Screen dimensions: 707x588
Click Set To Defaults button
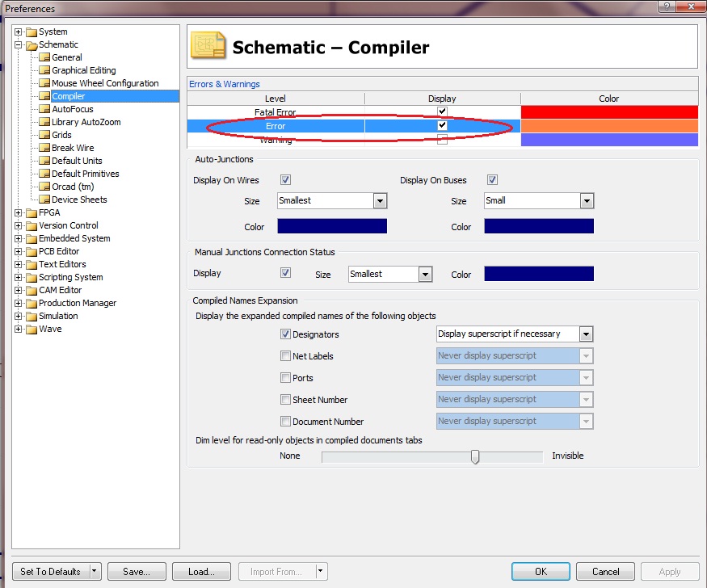[50, 571]
